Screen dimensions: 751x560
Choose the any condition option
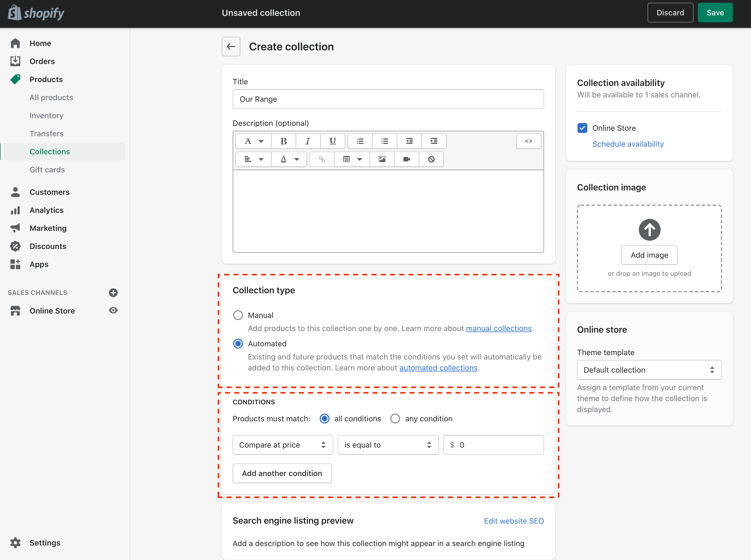click(395, 419)
